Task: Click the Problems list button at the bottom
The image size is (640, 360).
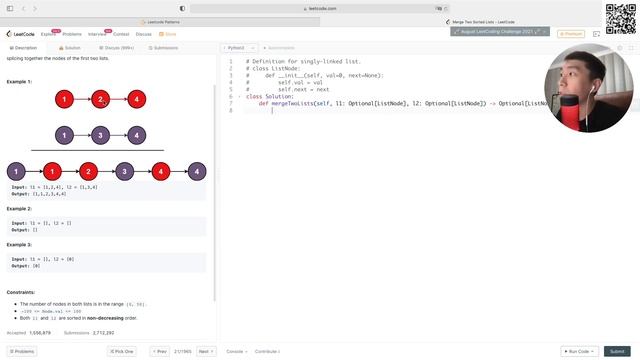Action: 22,351
